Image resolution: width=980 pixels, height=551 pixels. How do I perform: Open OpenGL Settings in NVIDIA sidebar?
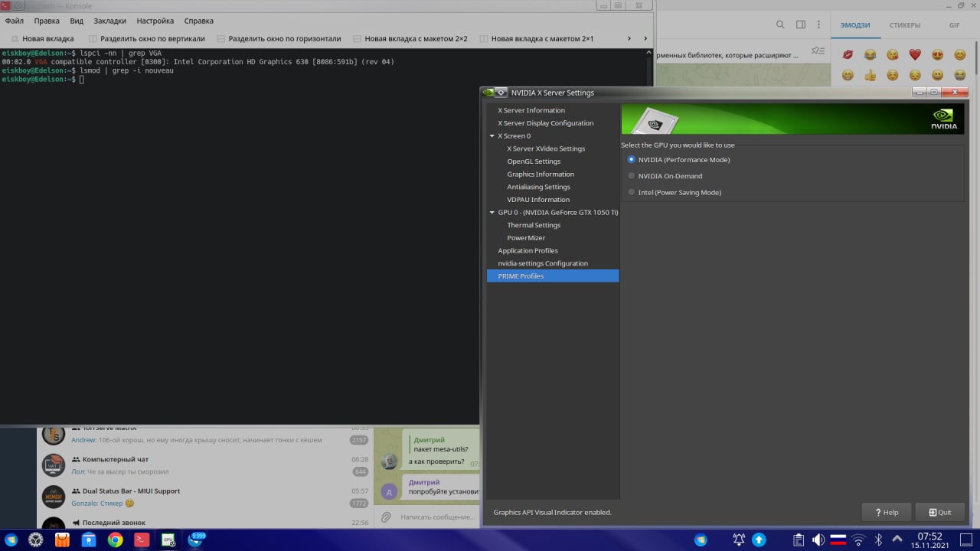[x=534, y=161]
